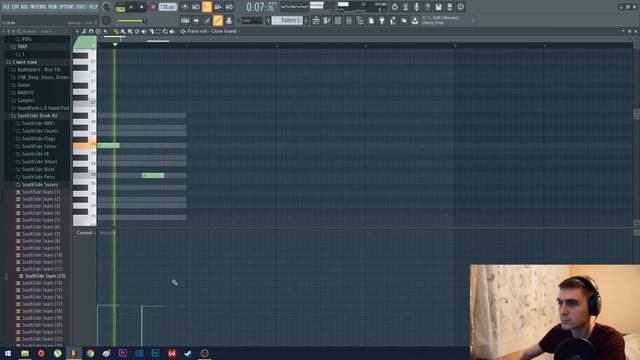The height and width of the screenshot is (360, 640).
Task: Open the EDIT menu
Action: [16, 7]
